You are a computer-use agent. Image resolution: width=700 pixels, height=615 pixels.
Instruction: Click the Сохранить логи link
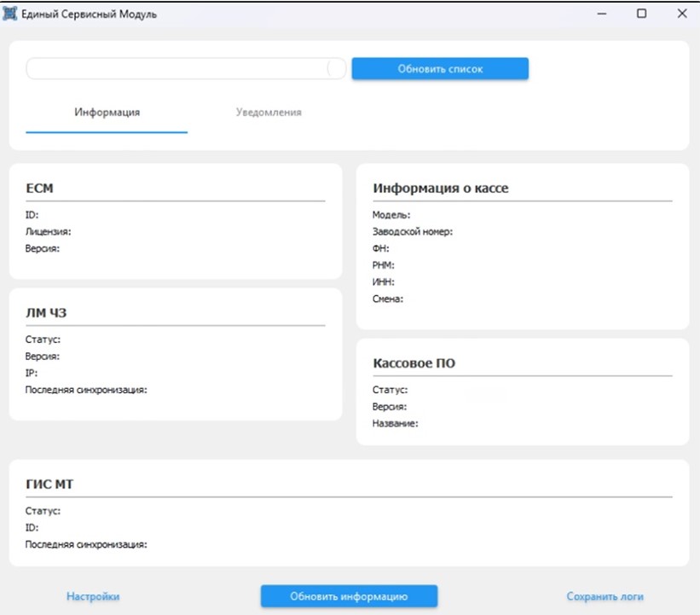605,596
